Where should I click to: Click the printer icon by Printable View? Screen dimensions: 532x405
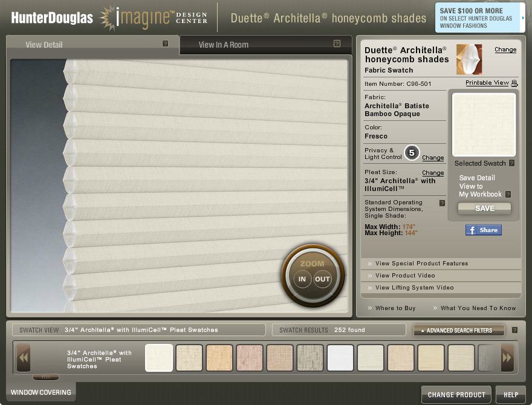click(514, 83)
